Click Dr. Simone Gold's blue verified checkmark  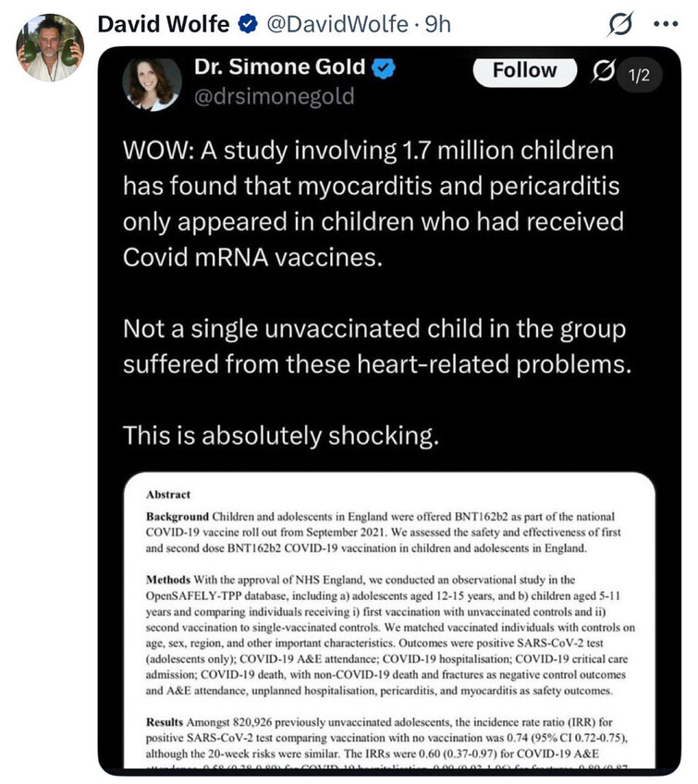pos(385,68)
